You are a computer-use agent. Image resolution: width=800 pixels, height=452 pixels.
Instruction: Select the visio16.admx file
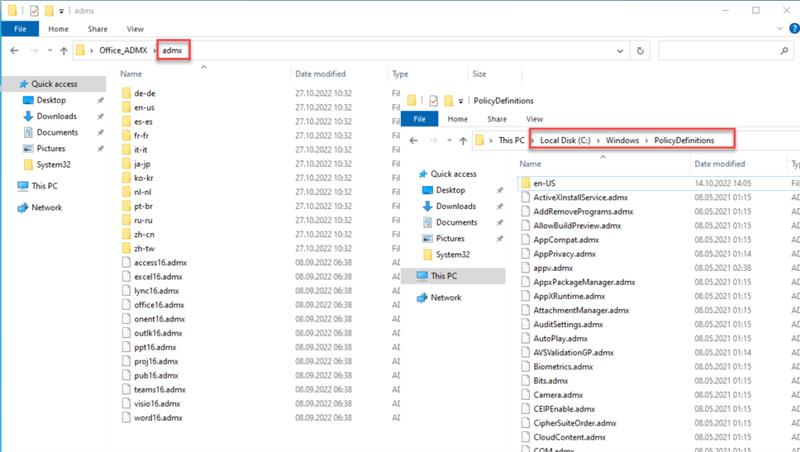[x=157, y=404]
